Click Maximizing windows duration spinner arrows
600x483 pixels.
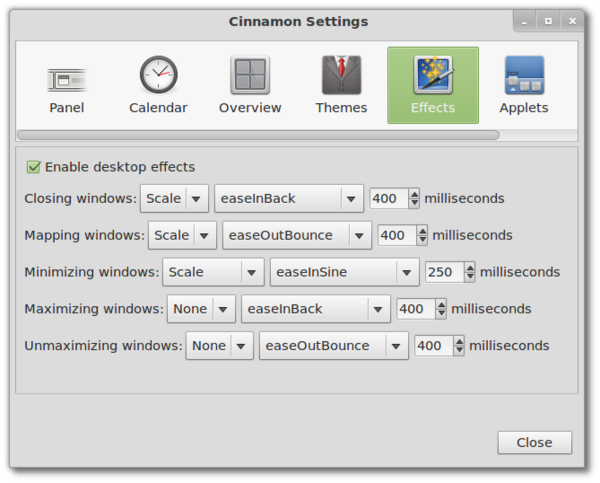coord(441,309)
